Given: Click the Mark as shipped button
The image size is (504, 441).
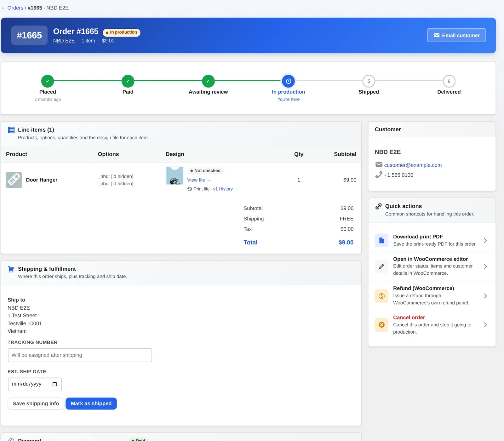Looking at the screenshot, I should click(x=91, y=404).
